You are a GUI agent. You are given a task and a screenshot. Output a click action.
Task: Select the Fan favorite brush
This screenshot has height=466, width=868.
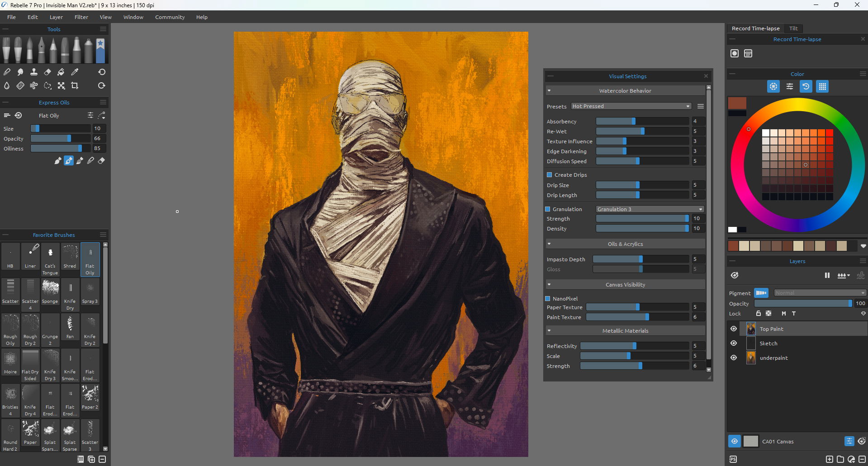coord(70,330)
